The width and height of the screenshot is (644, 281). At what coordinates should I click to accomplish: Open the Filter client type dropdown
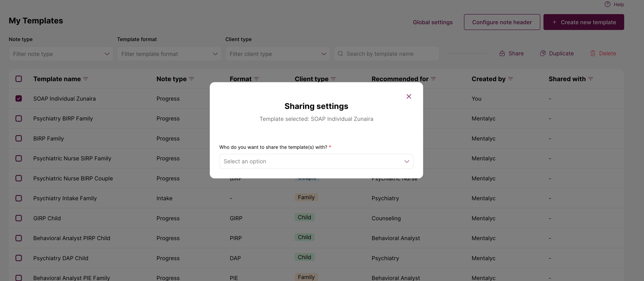278,54
